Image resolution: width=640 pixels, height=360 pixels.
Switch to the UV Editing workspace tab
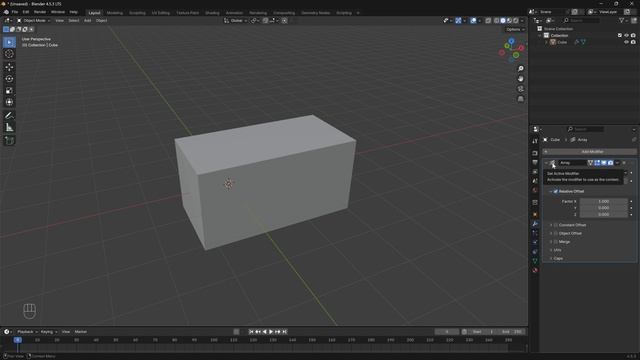click(161, 13)
